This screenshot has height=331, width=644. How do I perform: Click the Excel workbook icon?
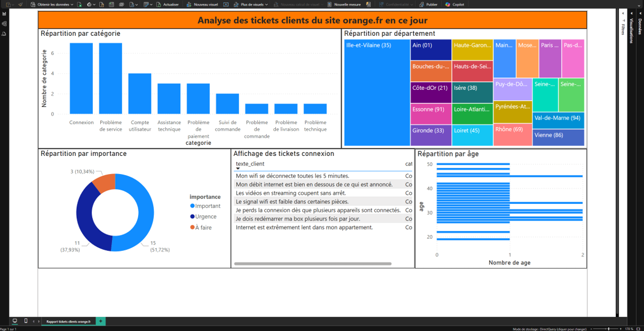[x=79, y=4]
